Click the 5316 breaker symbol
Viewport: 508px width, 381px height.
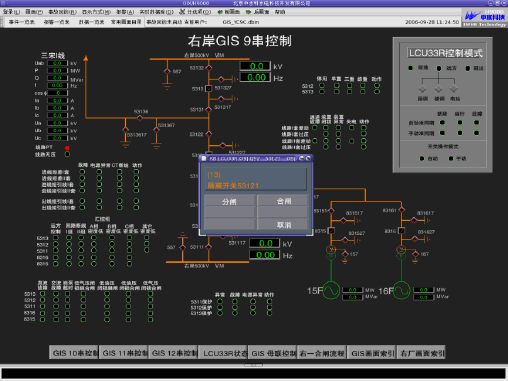(x=402, y=230)
